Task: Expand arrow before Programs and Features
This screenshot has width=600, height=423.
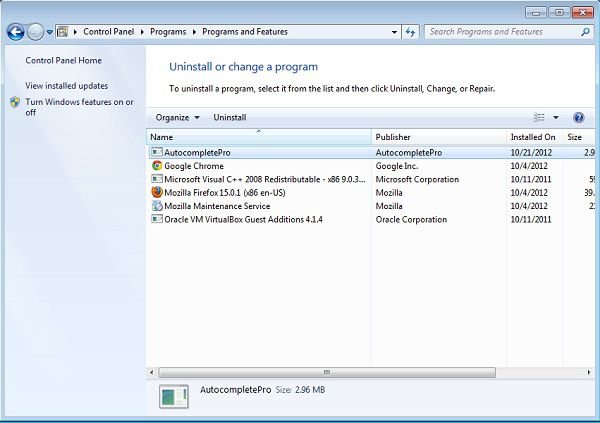Action: [194, 32]
